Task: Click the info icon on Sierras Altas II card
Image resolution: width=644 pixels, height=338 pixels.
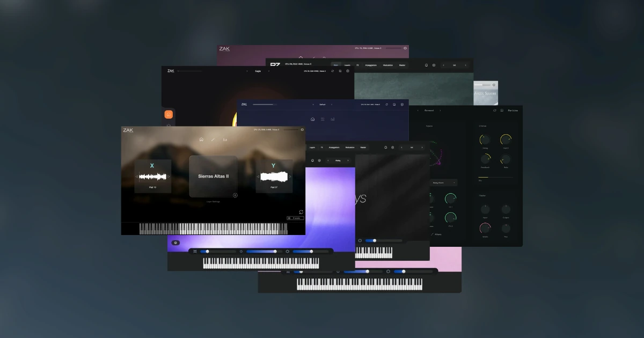Action: coord(235,195)
